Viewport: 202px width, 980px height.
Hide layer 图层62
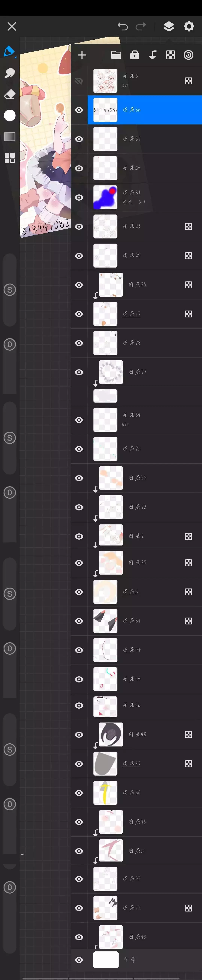pyautogui.click(x=79, y=139)
